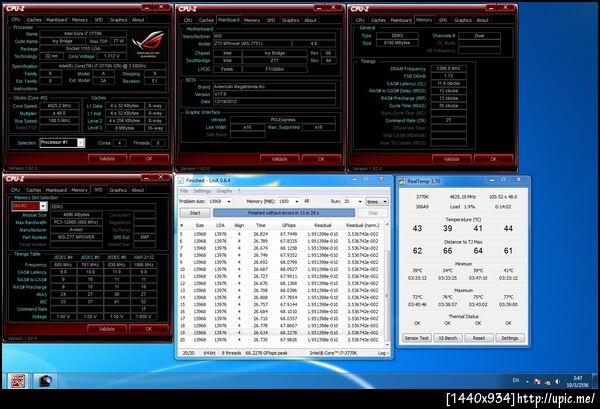Image resolution: width=600 pixels, height=409 pixels.
Task: Select row 20 in LinX results table
Action: pos(281,340)
